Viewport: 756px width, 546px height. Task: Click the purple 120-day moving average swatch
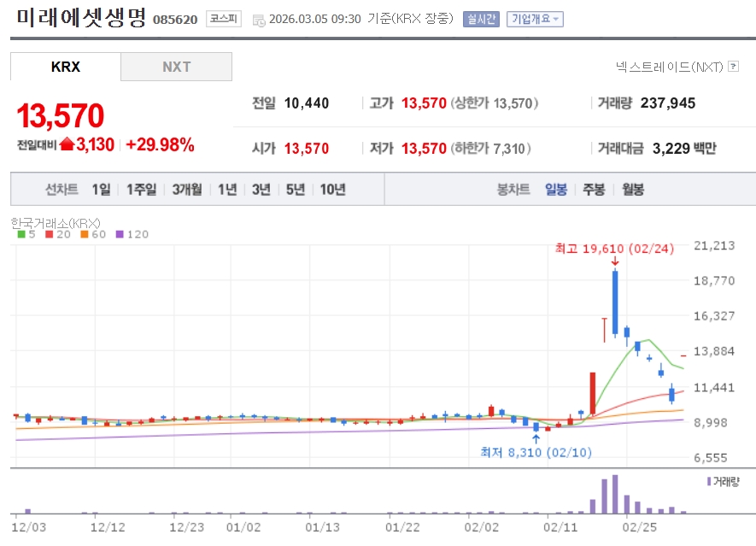click(x=120, y=234)
